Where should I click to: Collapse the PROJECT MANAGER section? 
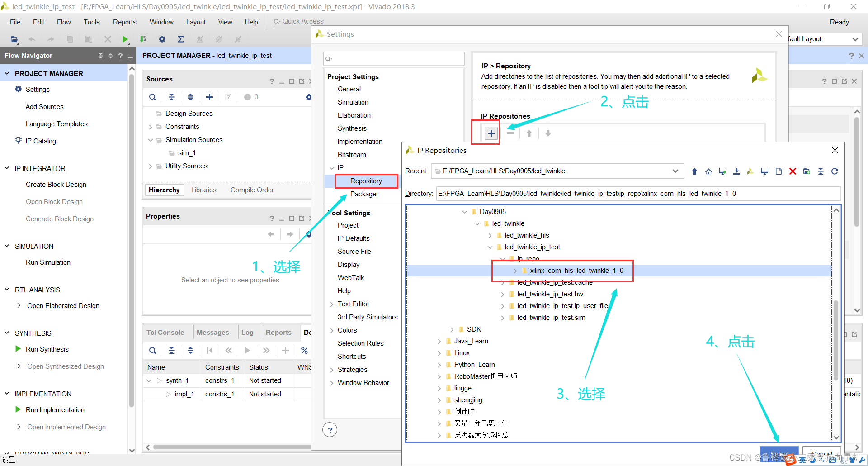(7, 73)
